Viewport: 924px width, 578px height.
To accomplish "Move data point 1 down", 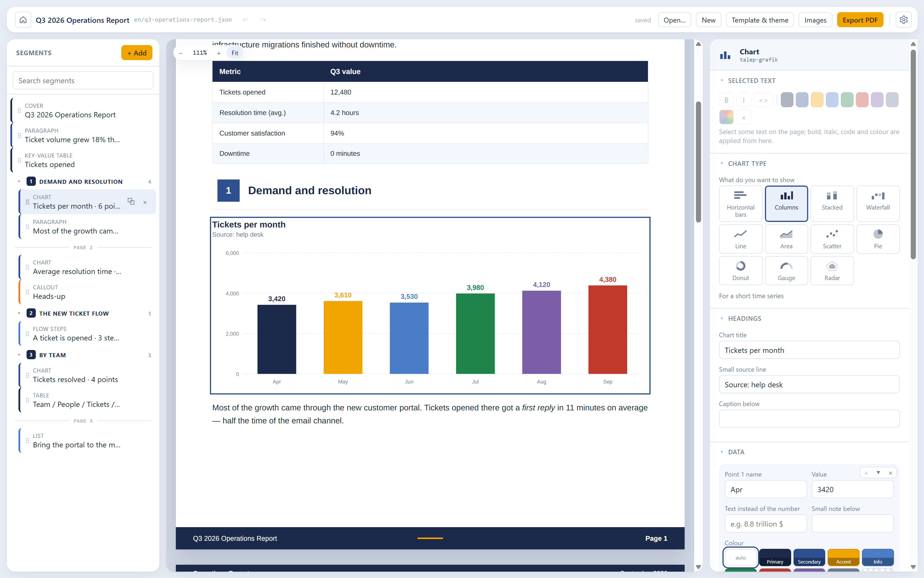I will tap(878, 473).
